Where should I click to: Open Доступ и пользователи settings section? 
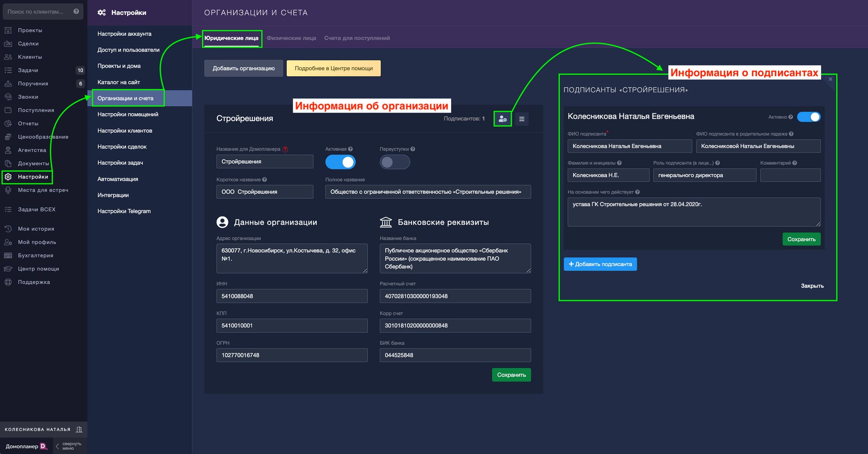click(x=128, y=50)
